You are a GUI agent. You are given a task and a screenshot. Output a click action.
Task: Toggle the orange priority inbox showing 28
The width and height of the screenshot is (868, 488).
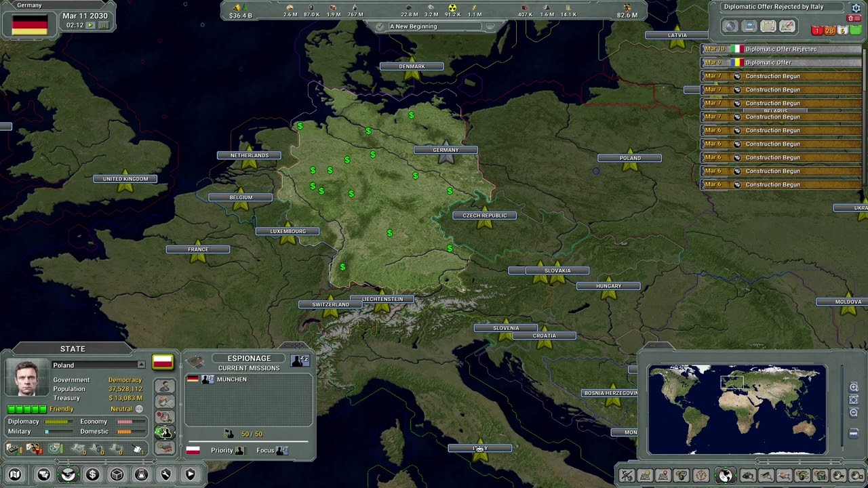click(x=829, y=30)
